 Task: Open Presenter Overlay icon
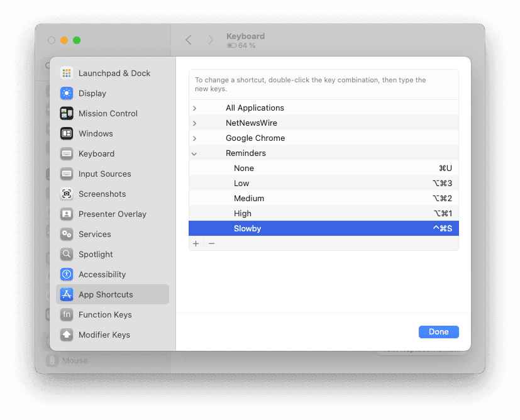click(x=67, y=214)
